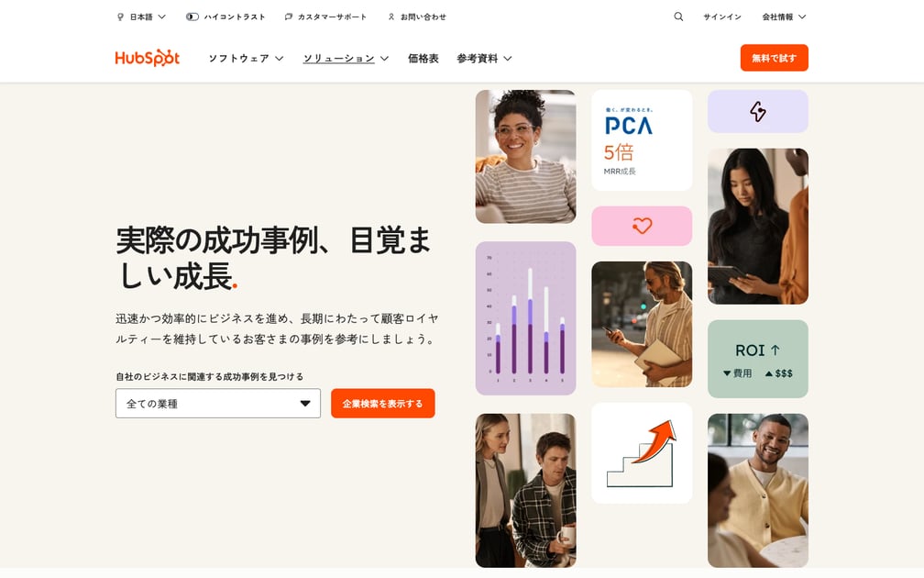Open the 参考資料 navigation menu

(484, 59)
